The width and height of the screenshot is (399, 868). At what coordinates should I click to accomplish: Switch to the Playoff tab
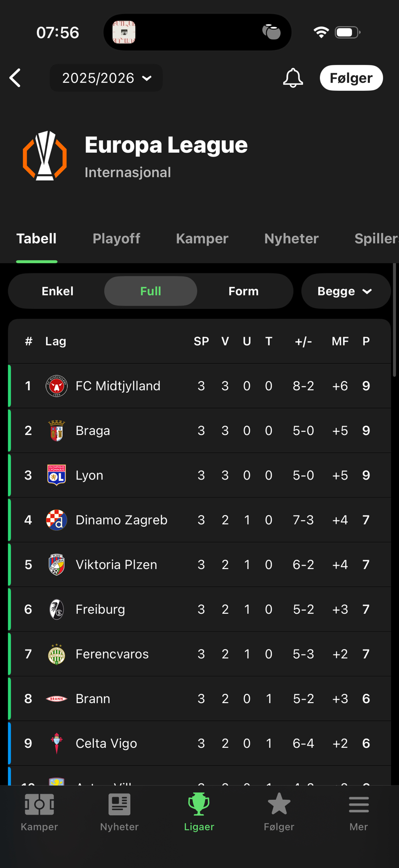(116, 238)
